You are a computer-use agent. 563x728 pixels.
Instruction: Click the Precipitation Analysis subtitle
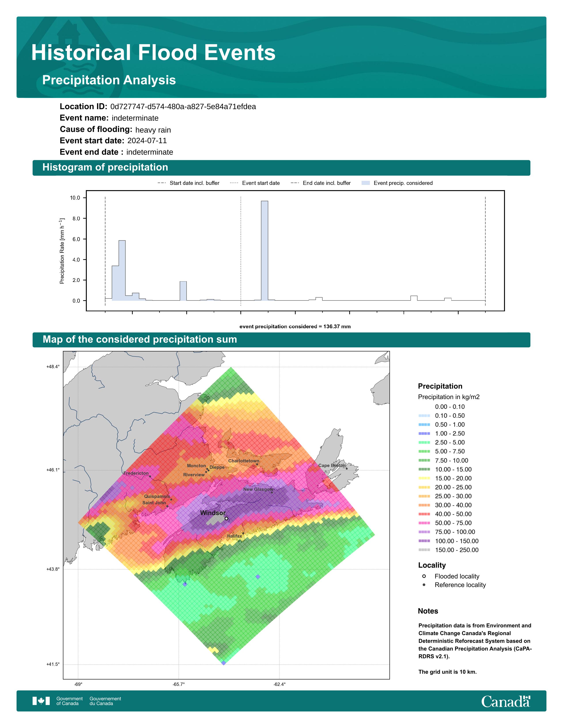click(109, 80)
